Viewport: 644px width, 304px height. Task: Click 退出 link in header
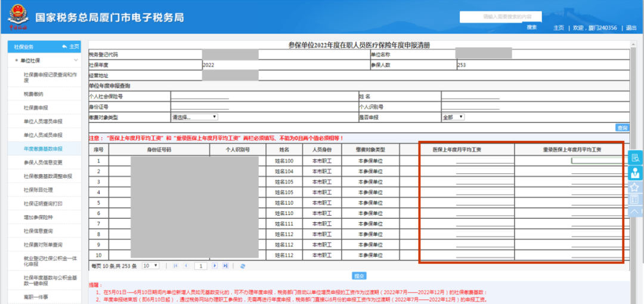coord(631,27)
